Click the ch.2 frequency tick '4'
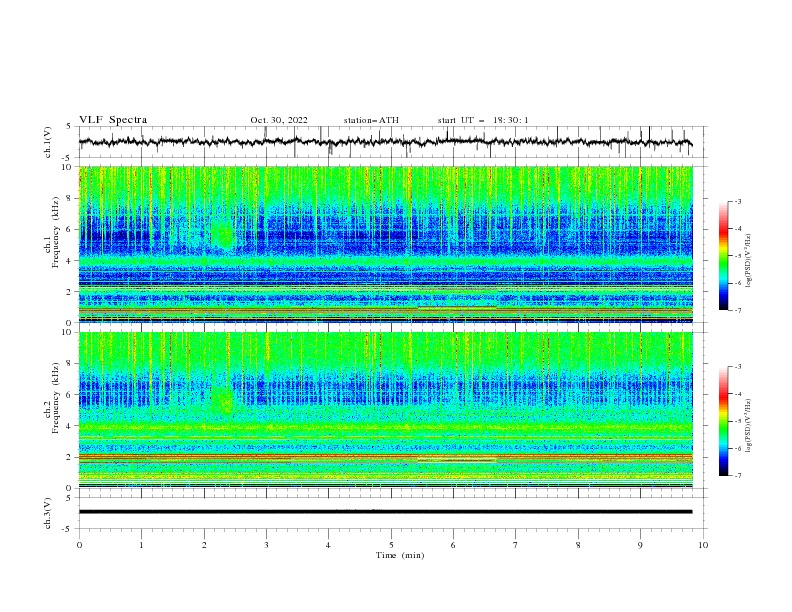792x612 pixels. coord(71,426)
